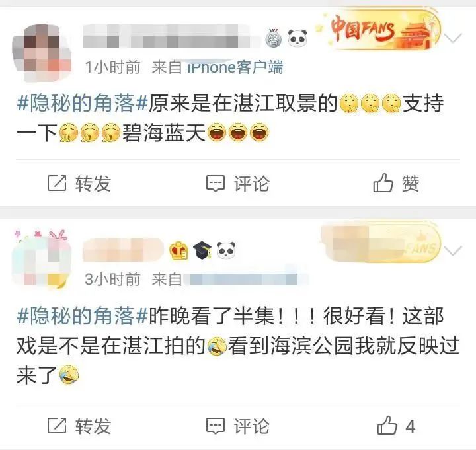
Task: Open the second poster's avatar with bunny decoration
Action: 42,258
